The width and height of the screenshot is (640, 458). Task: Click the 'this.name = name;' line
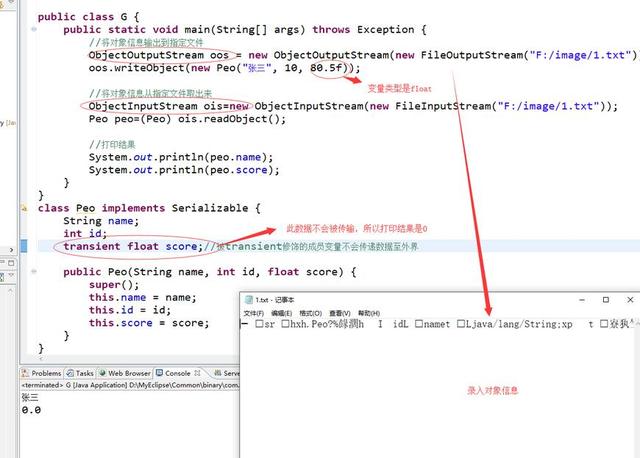(x=143, y=297)
